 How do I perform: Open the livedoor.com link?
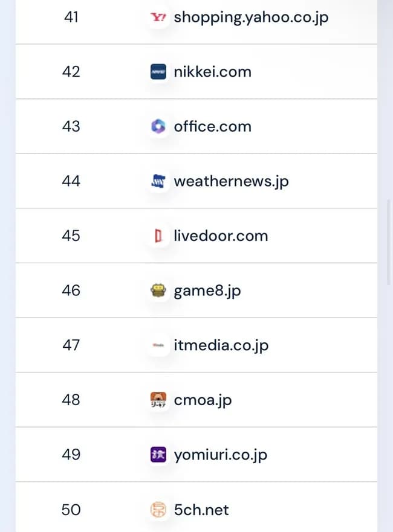[221, 236]
